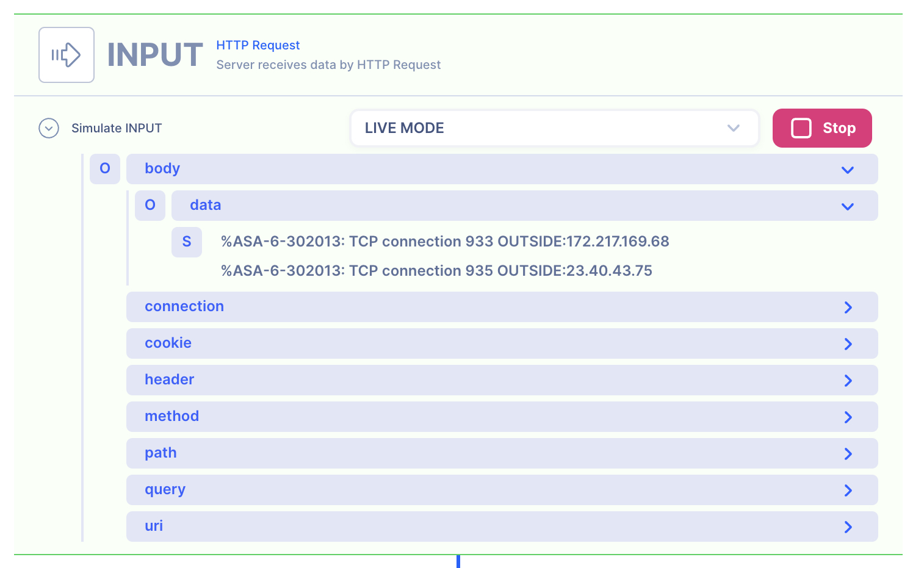Select the query tree row
The image size is (924, 568).
(x=502, y=490)
